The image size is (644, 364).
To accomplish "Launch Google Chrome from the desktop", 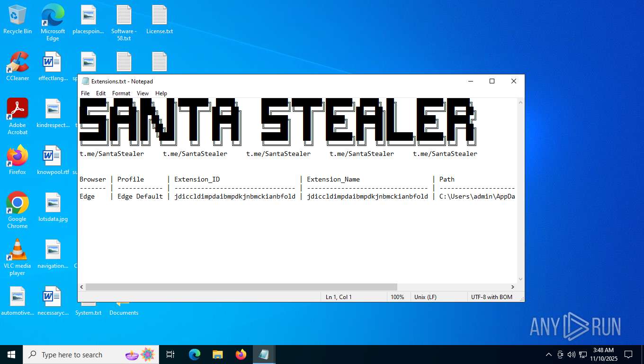I will coord(18,210).
